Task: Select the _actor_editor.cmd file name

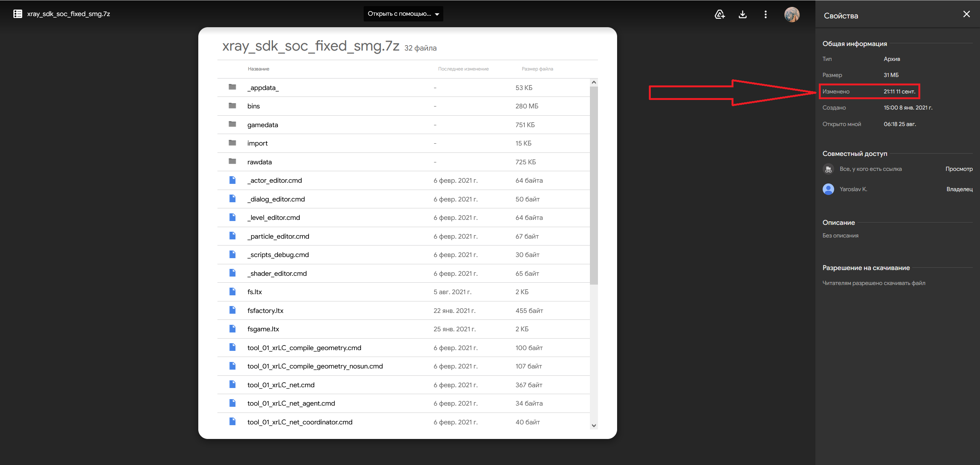Action: point(274,180)
